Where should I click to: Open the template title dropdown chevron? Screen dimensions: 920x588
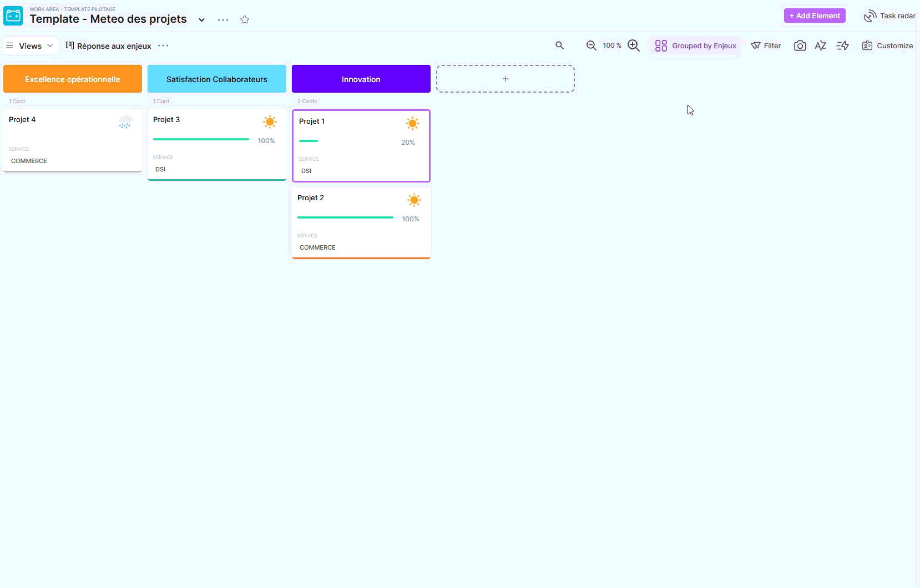click(202, 20)
